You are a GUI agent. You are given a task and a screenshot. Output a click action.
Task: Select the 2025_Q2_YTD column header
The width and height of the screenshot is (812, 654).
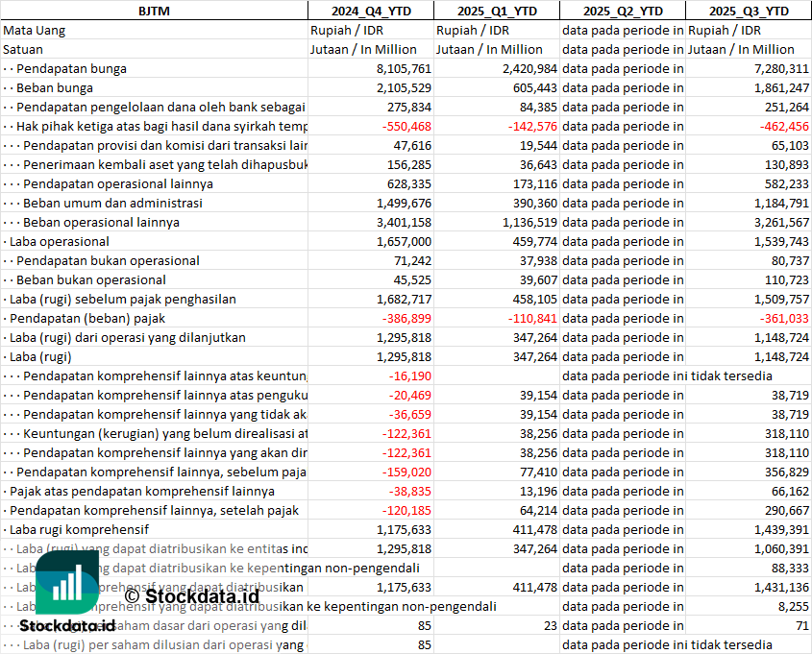click(623, 11)
